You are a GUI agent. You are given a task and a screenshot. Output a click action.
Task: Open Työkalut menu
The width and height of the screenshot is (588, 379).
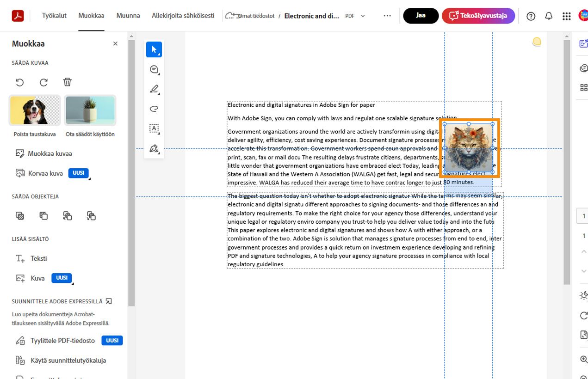point(54,16)
